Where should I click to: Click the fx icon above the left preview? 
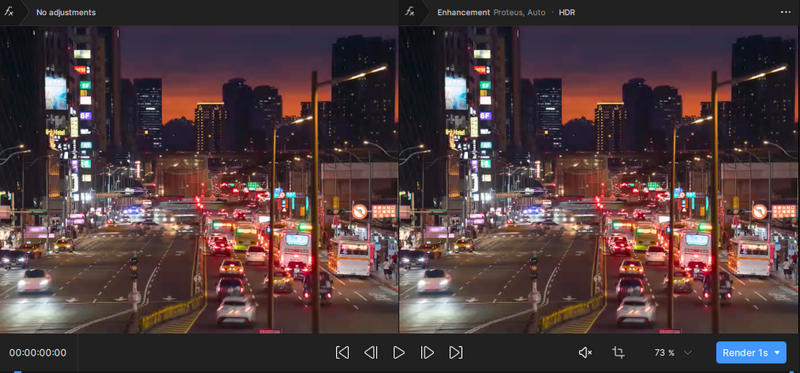pyautogui.click(x=9, y=12)
